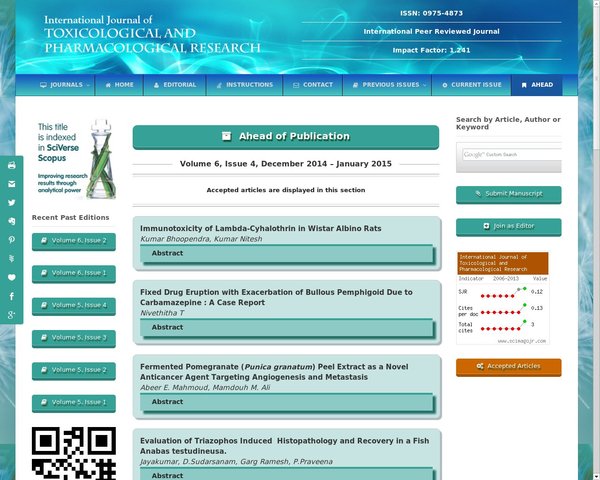Share page via Twitter bird icon
Image resolution: width=600 pixels, height=480 pixels.
tap(12, 202)
